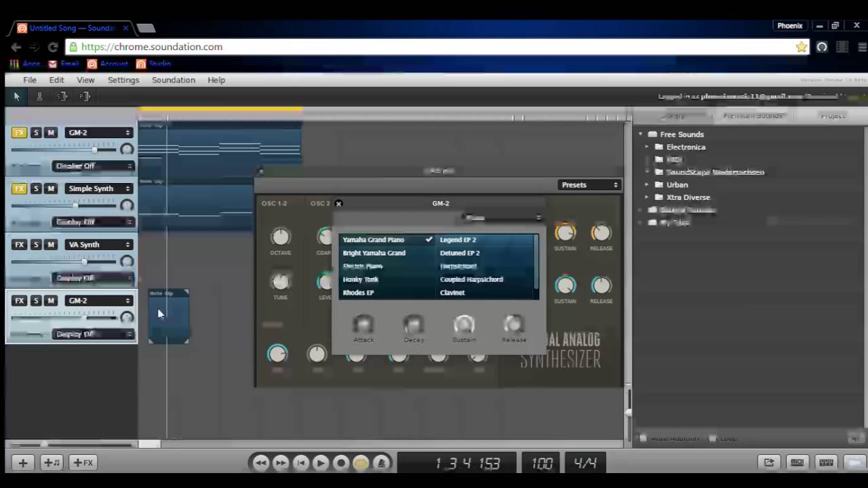Viewport: 868px width, 488px height.
Task: Click the record button
Action: (341, 463)
